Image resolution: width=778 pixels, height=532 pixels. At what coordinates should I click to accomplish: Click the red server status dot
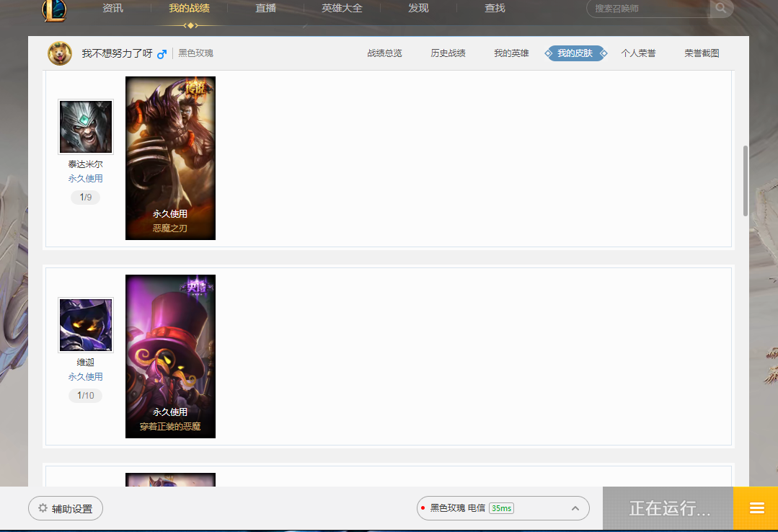[423, 507]
